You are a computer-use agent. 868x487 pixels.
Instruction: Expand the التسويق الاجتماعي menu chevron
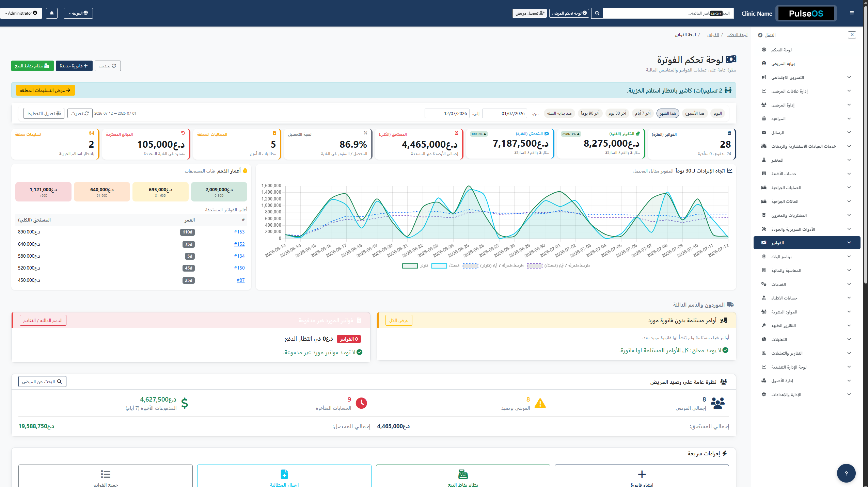tap(849, 77)
